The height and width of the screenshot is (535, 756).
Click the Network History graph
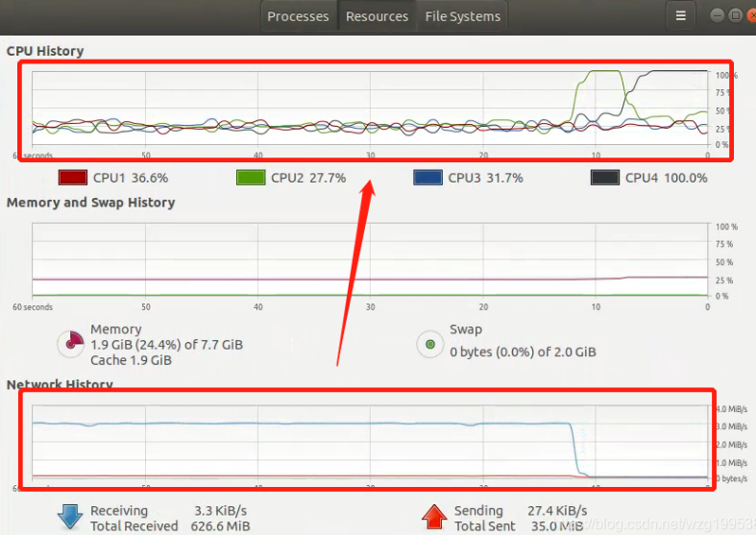click(x=370, y=442)
